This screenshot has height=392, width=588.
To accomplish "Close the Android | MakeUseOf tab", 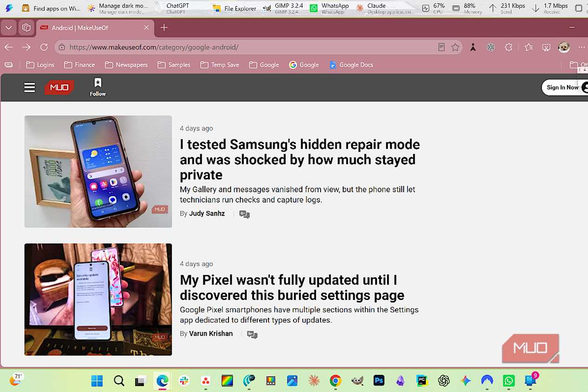I will click(146, 28).
